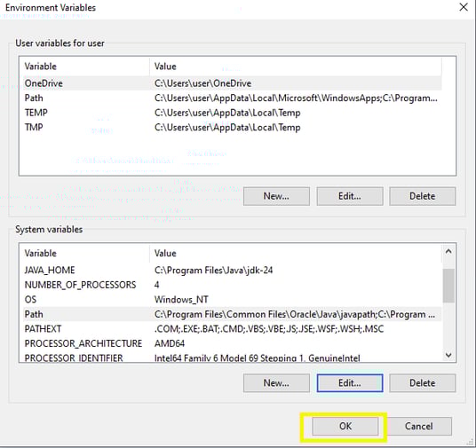
Task: Click the jdk-24 value cell
Action: [213, 270]
